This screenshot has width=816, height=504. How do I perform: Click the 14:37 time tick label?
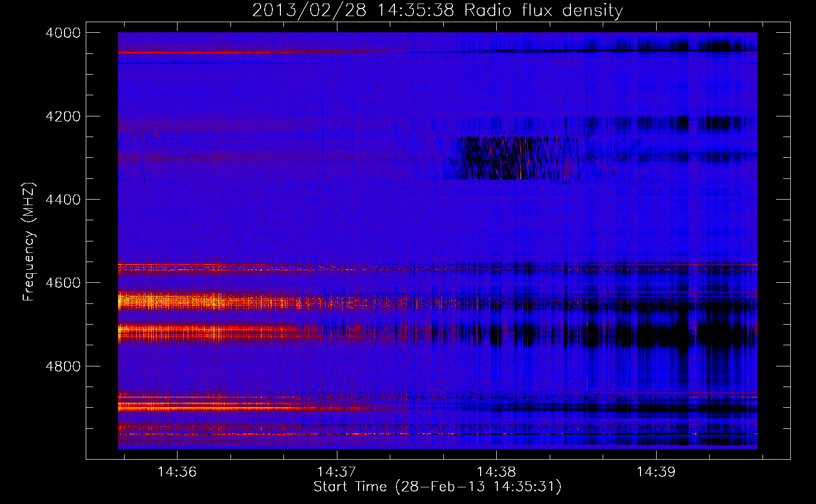pos(336,472)
